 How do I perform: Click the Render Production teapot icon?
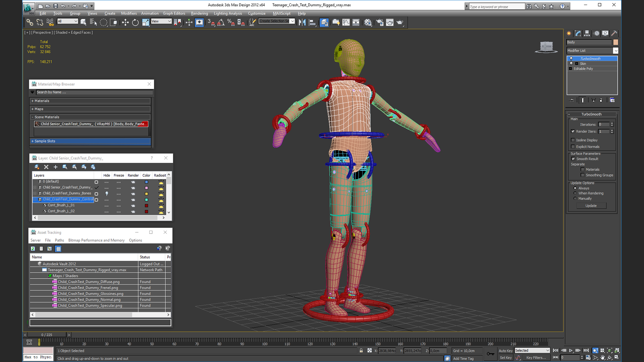[400, 22]
